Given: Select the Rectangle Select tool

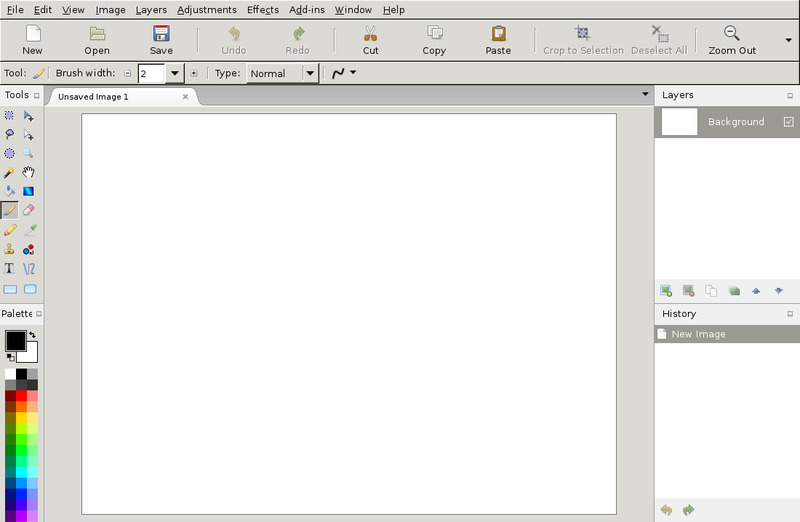Looking at the screenshot, I should pos(9,115).
